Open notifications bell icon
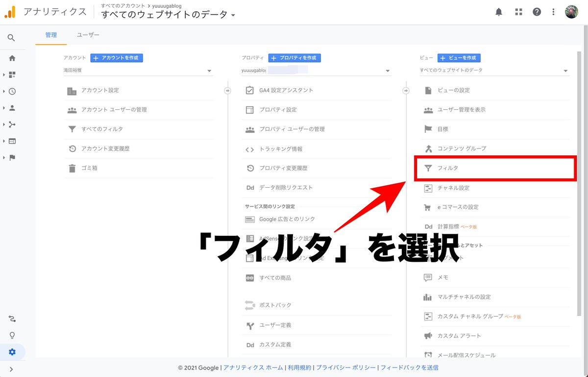This screenshot has width=588, height=377. (x=499, y=12)
